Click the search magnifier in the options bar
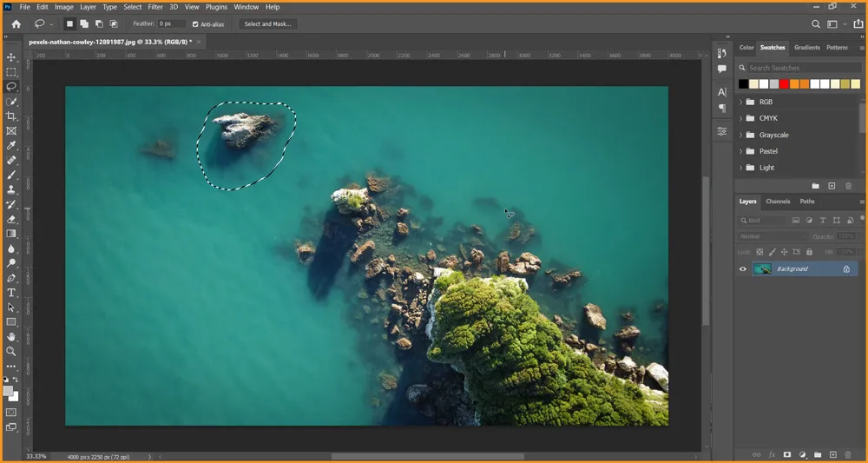The width and height of the screenshot is (868, 463). point(815,23)
